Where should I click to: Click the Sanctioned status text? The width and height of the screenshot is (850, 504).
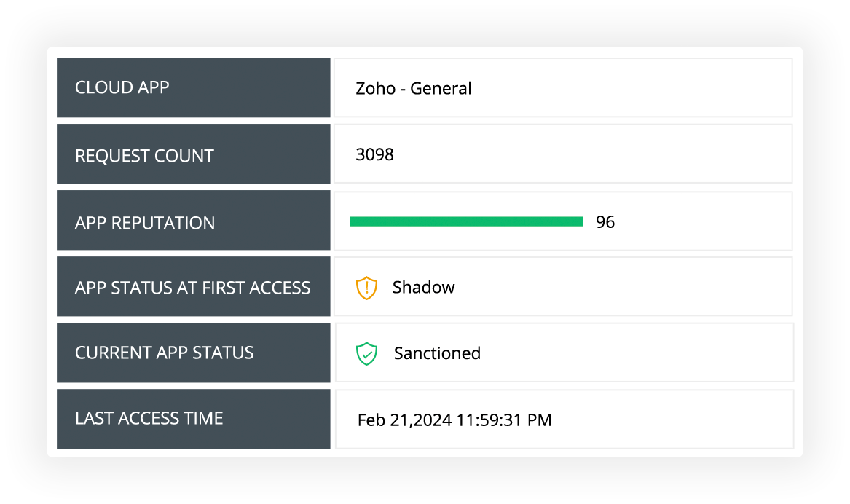(x=437, y=354)
